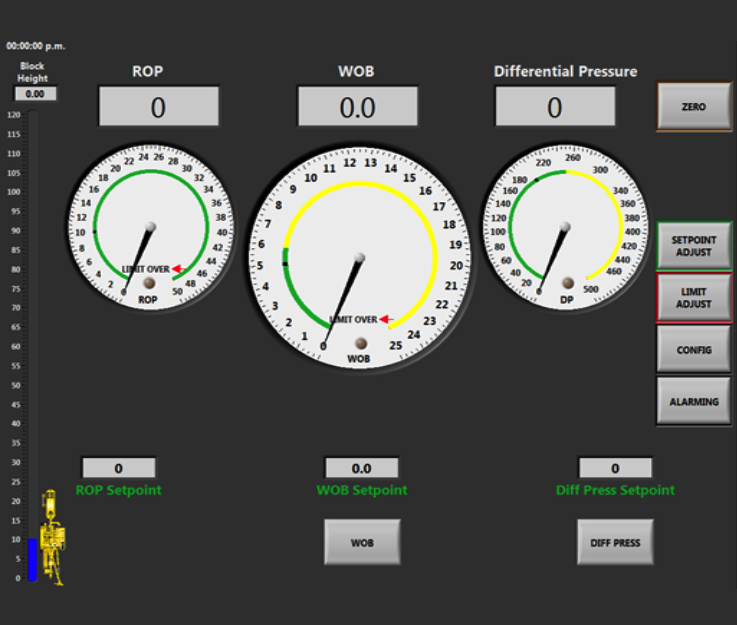Toggle the LIMIT ADJUST button

tap(693, 298)
